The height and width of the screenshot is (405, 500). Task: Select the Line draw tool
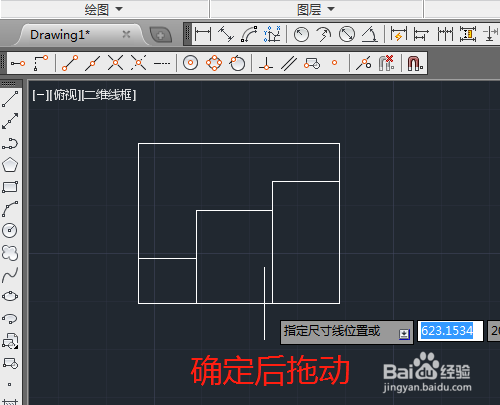pos(10,99)
